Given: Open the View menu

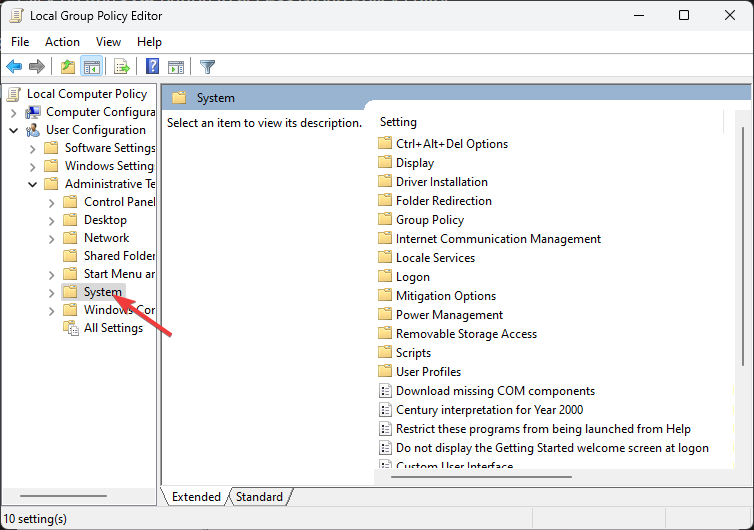Looking at the screenshot, I should [108, 42].
